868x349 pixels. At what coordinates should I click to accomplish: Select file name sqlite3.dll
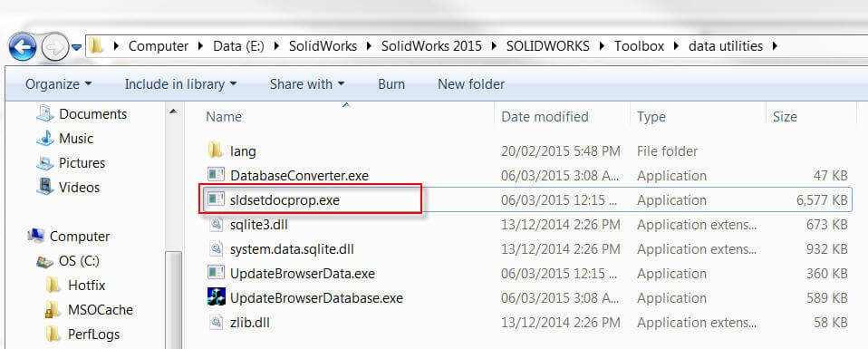point(258,225)
